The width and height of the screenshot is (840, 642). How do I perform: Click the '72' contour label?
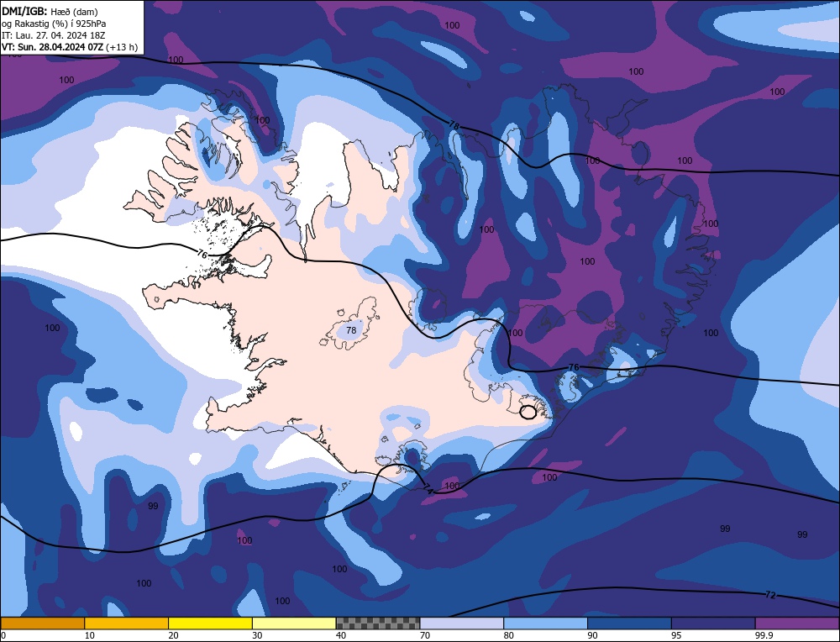coord(770,595)
